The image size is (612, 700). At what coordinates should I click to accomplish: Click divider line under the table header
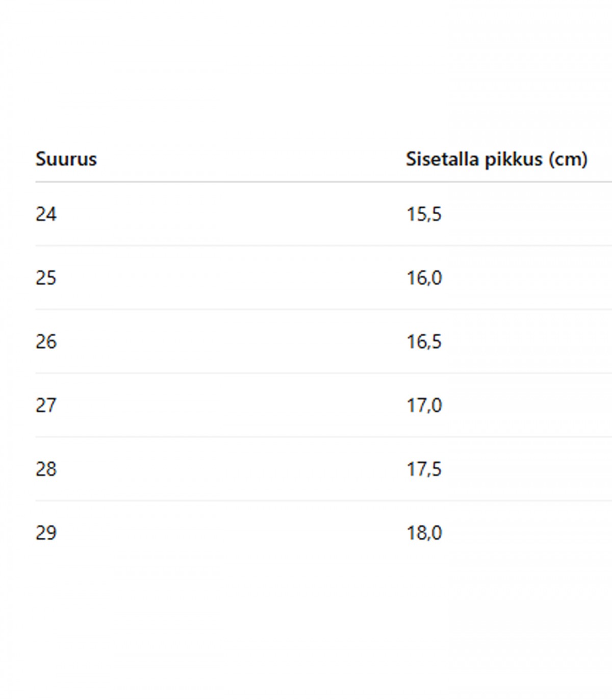323,182
